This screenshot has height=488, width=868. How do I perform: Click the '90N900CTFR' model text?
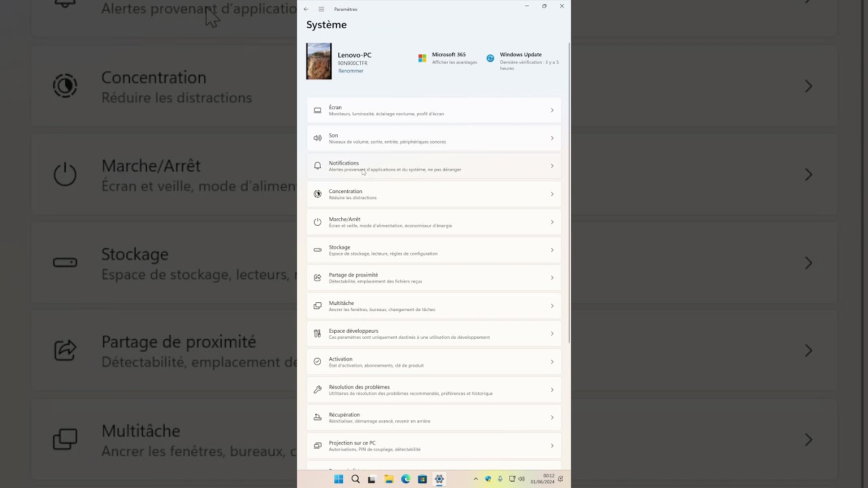click(353, 63)
